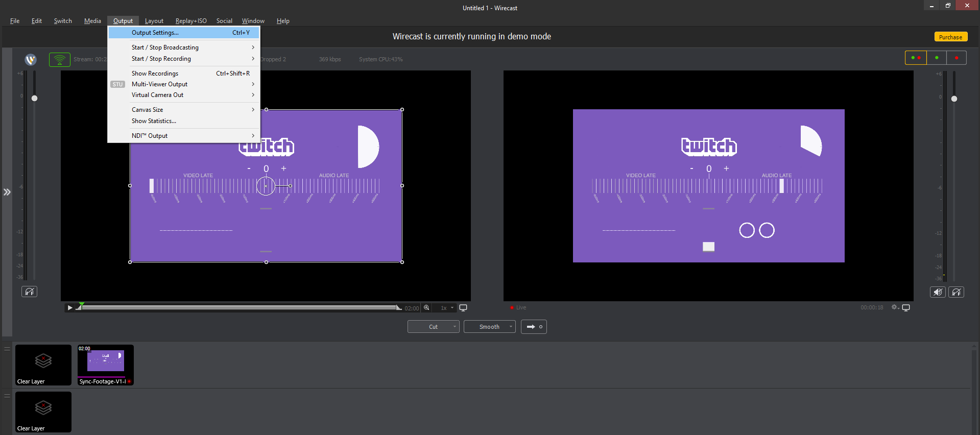Viewport: 980px width, 435px height.
Task: Click the live monitor output icon
Action: (906, 308)
